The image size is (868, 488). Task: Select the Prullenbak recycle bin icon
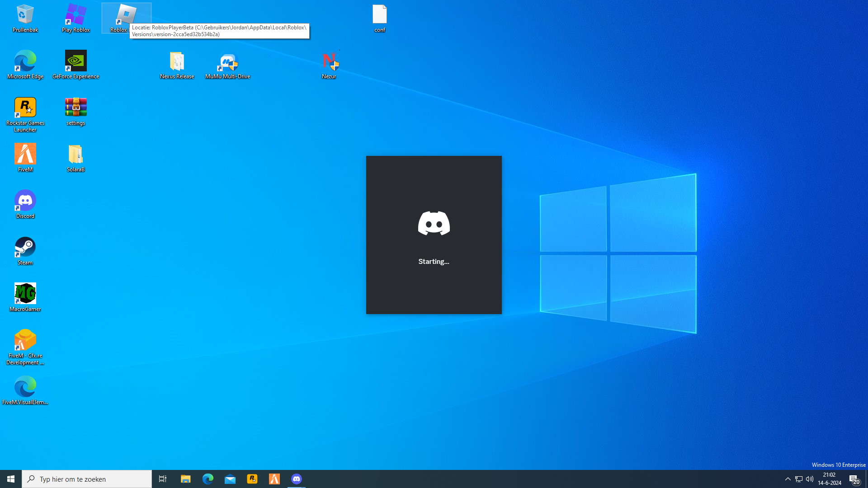(25, 18)
